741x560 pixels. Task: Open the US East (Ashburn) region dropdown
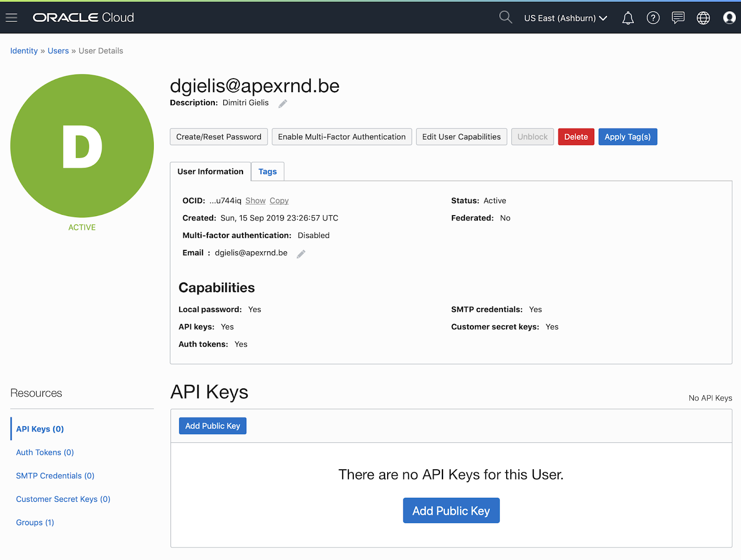point(565,18)
